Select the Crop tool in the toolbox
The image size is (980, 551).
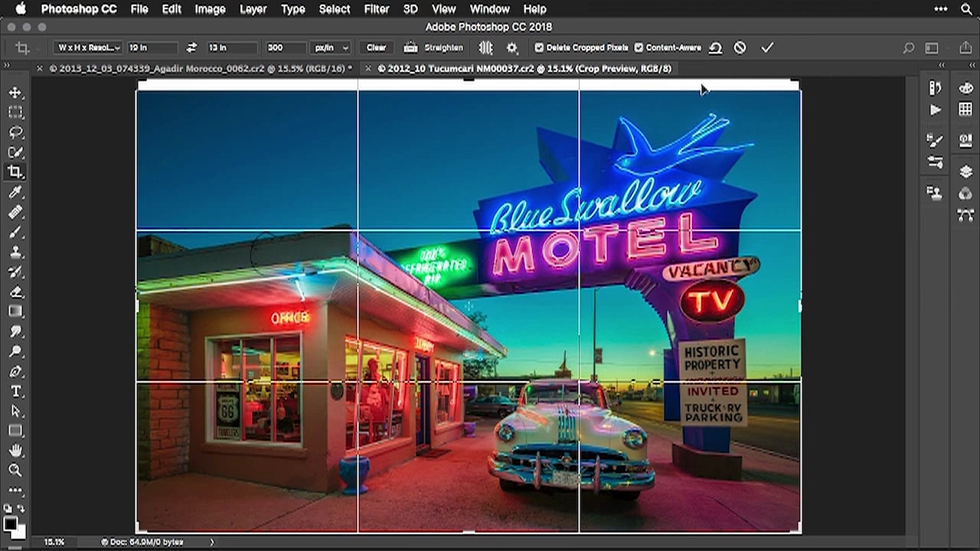[x=15, y=172]
